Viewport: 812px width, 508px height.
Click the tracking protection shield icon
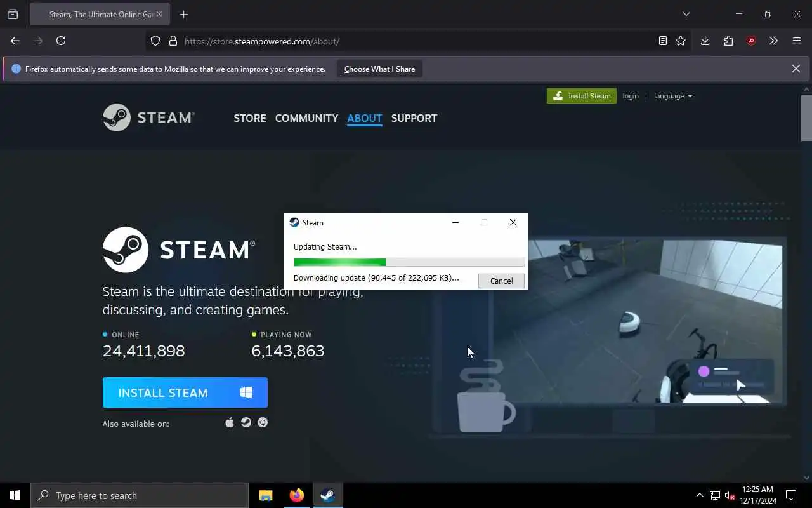(155, 41)
